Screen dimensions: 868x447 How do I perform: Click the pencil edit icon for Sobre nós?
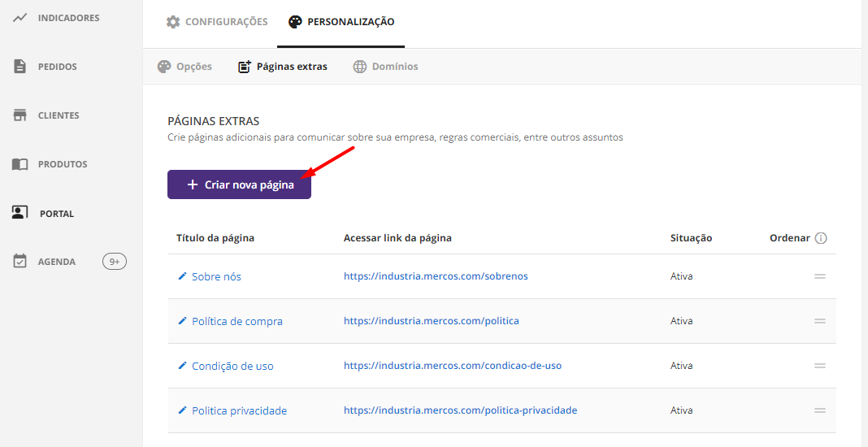pos(182,276)
